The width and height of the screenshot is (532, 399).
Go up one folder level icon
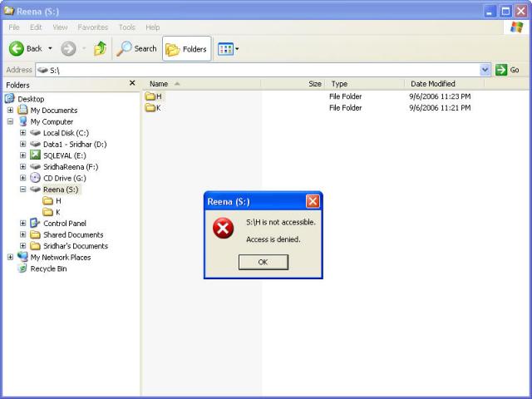point(100,49)
